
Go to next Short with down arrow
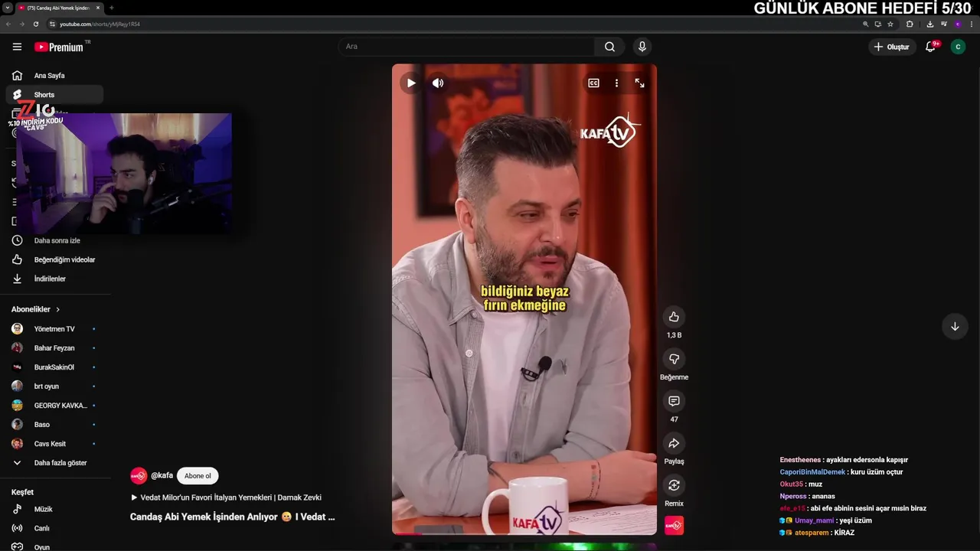tap(955, 327)
